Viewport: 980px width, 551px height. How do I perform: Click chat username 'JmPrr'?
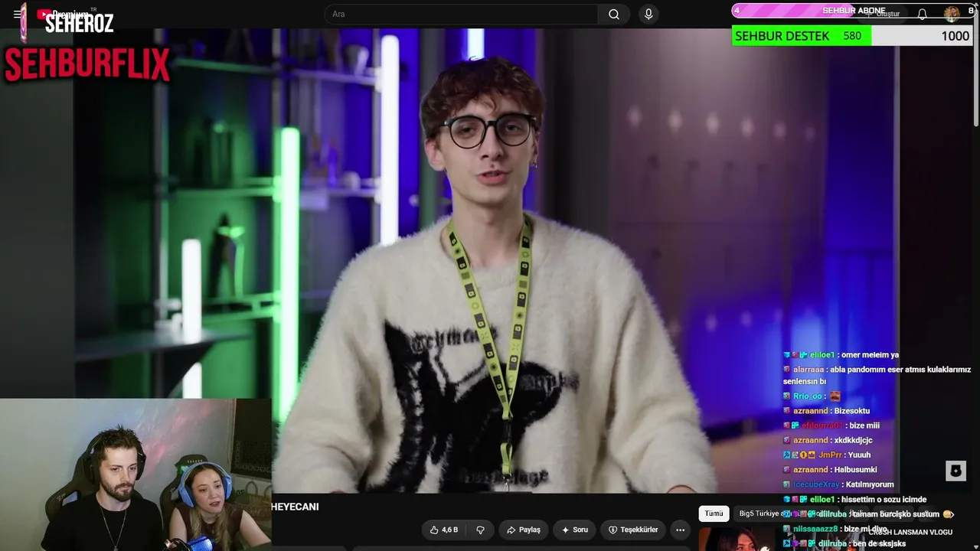click(x=830, y=455)
